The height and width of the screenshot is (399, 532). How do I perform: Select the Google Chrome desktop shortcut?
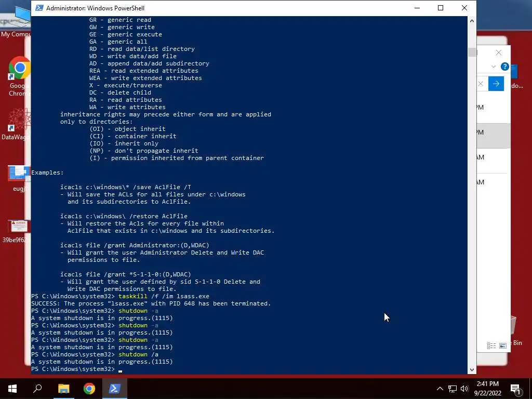coord(19,77)
